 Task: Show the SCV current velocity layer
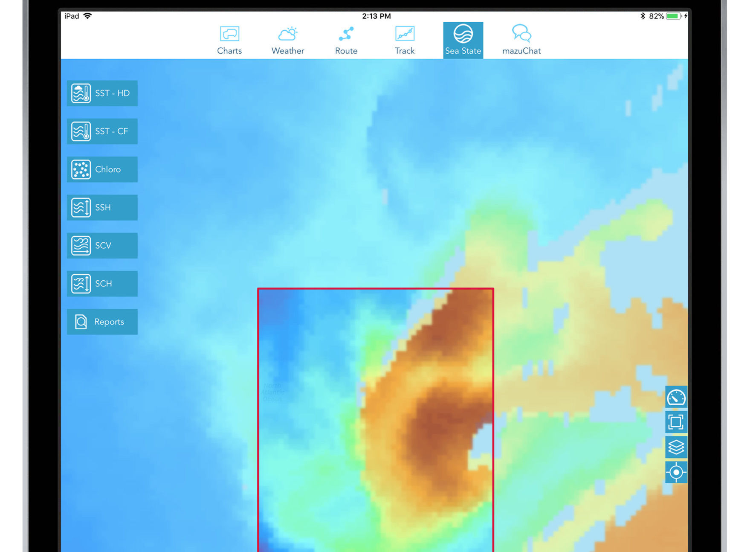(x=102, y=245)
